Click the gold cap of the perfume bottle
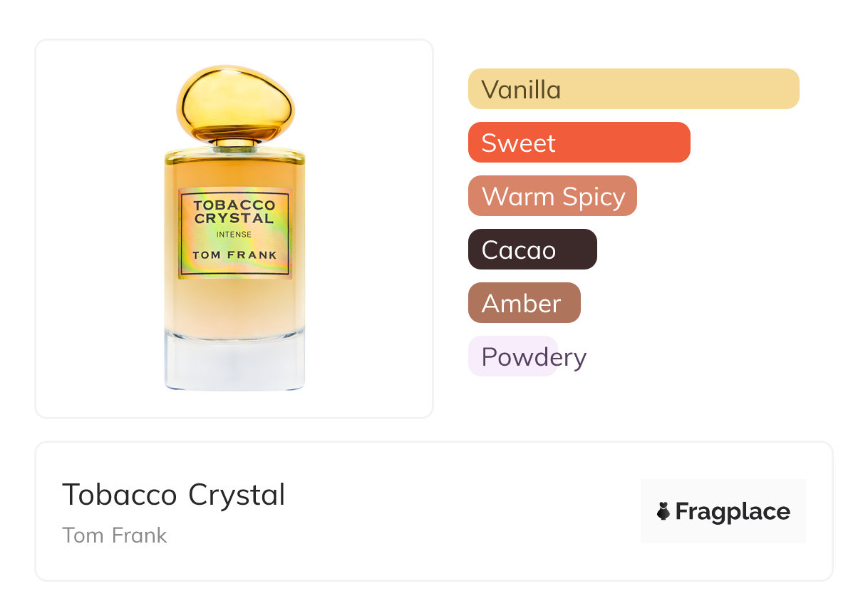 234,102
